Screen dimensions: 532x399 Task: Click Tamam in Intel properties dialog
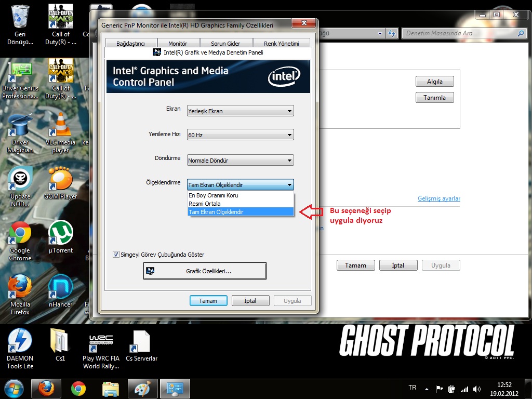(208, 301)
